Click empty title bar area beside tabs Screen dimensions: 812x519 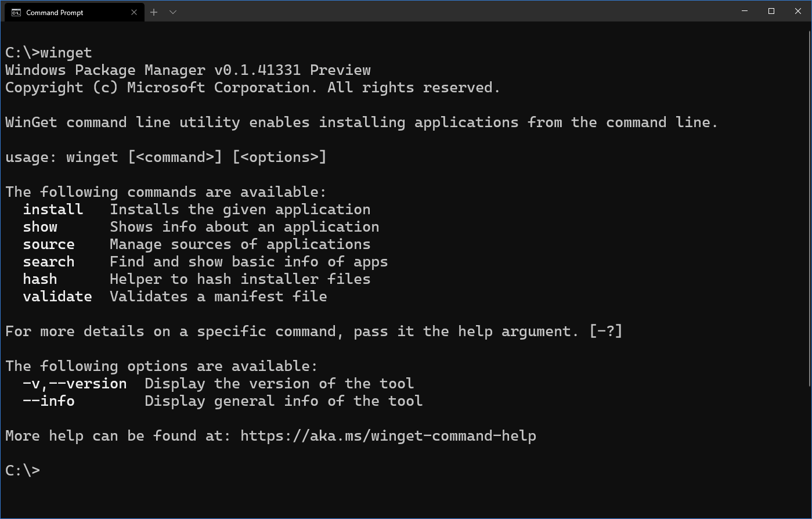coord(453,12)
